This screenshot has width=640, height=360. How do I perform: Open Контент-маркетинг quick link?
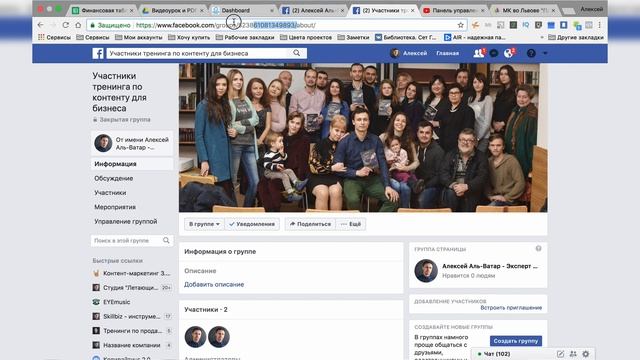(x=132, y=273)
